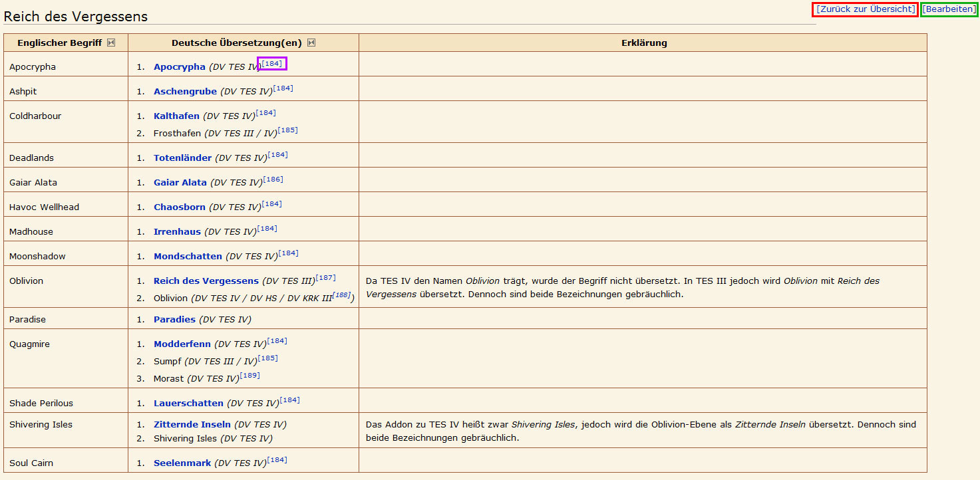The height and width of the screenshot is (480, 980).
Task: Sort table by Englischer Begriff column icon
Action: [111, 43]
